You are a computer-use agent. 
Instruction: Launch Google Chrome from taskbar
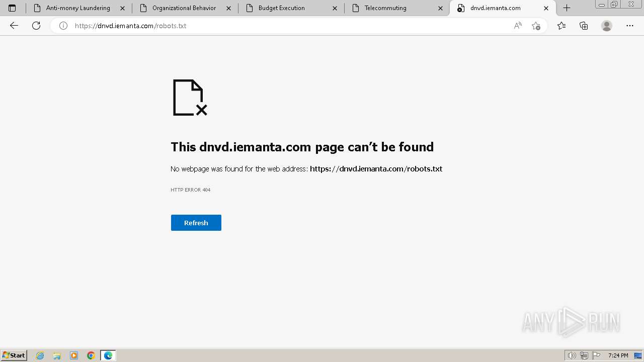click(91, 355)
